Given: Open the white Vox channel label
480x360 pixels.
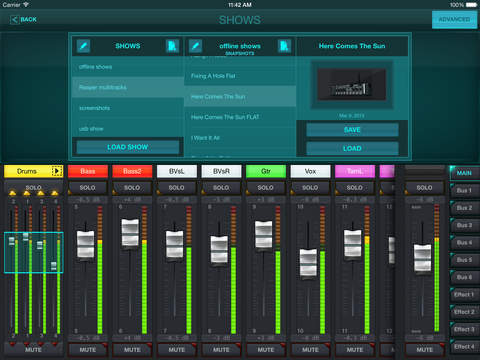Looking at the screenshot, I should [310, 171].
